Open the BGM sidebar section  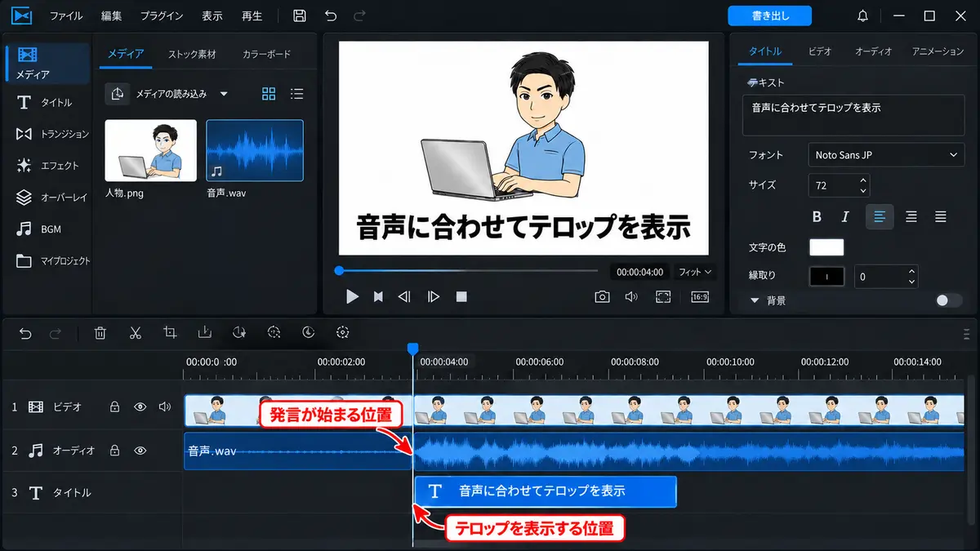(x=41, y=229)
